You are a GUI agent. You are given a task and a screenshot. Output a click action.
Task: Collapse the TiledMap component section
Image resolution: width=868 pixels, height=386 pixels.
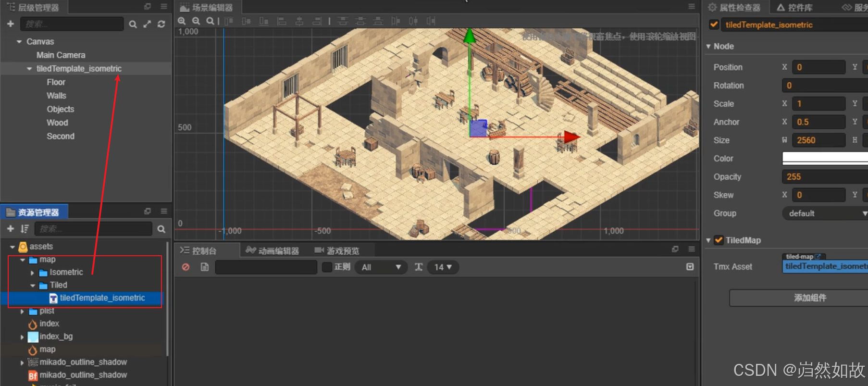point(708,240)
